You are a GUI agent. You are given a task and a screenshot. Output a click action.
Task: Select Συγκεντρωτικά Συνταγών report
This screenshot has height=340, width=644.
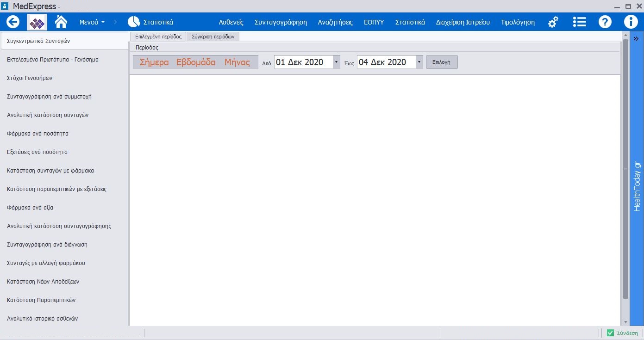pos(64,41)
